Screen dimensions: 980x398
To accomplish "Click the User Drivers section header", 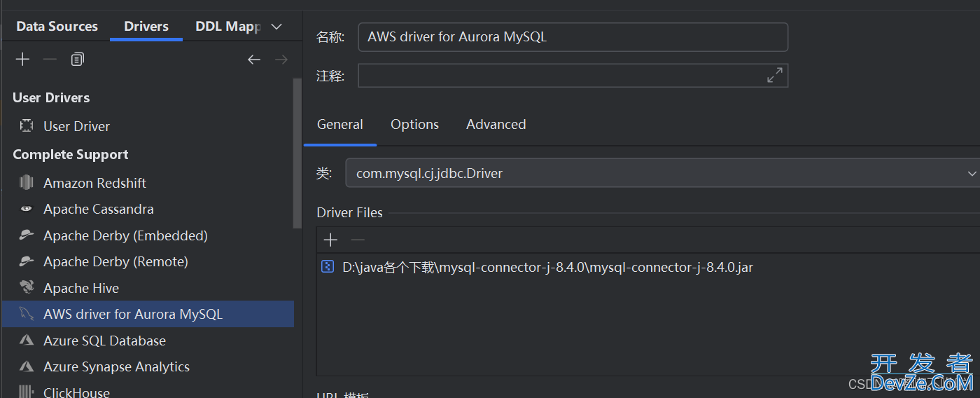I will pos(51,97).
